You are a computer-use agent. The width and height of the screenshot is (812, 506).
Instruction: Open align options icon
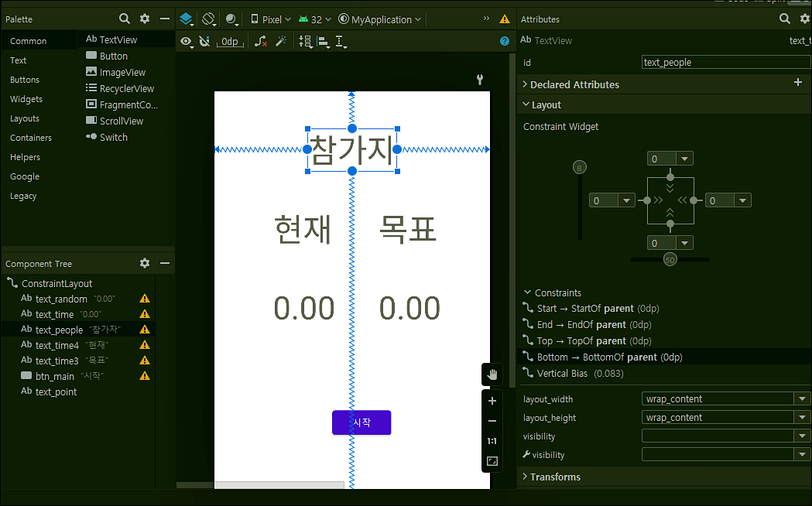[x=323, y=41]
